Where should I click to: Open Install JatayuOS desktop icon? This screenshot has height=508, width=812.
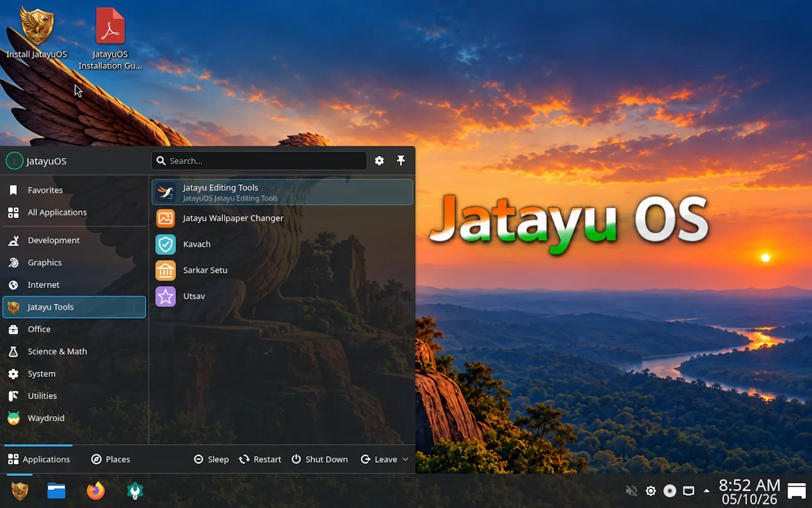pos(37,32)
